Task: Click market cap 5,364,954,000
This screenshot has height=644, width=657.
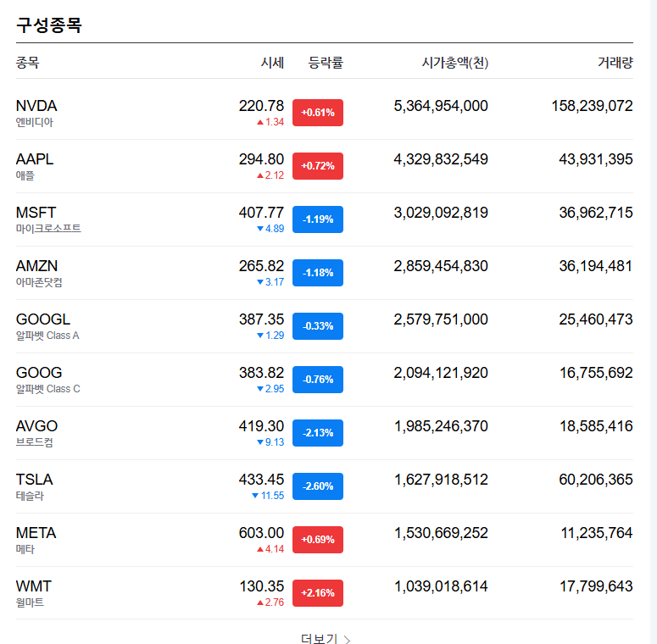Action: [x=441, y=106]
